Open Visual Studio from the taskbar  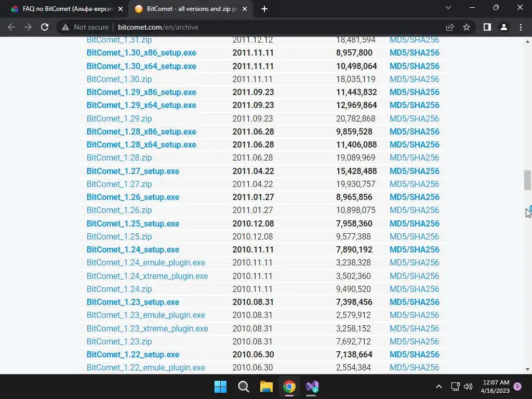(x=312, y=387)
